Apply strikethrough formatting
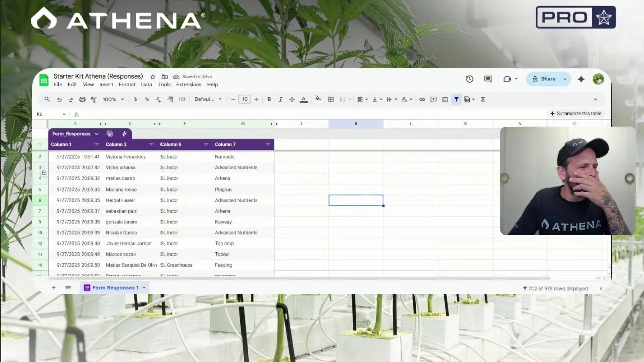This screenshot has width=644, height=362. [292, 99]
